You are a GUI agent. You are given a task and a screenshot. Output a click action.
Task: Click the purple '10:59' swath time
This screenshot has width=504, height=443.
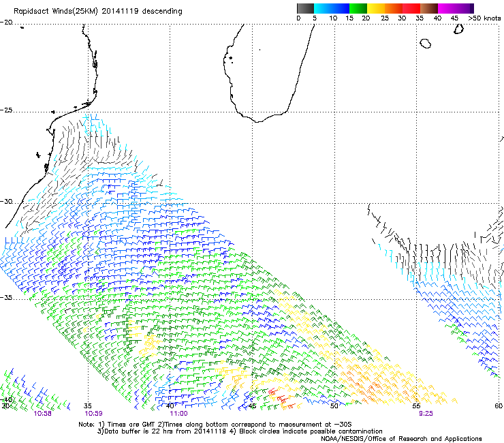(93, 414)
